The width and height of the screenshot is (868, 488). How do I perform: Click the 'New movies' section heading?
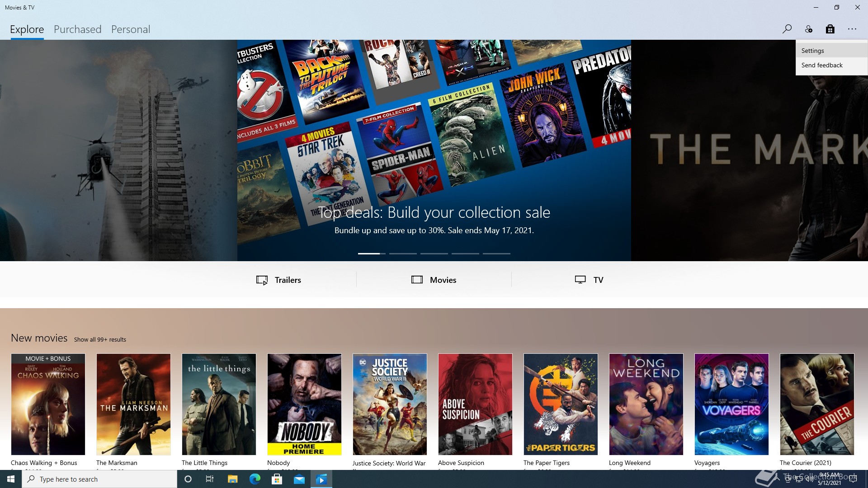coord(39,338)
